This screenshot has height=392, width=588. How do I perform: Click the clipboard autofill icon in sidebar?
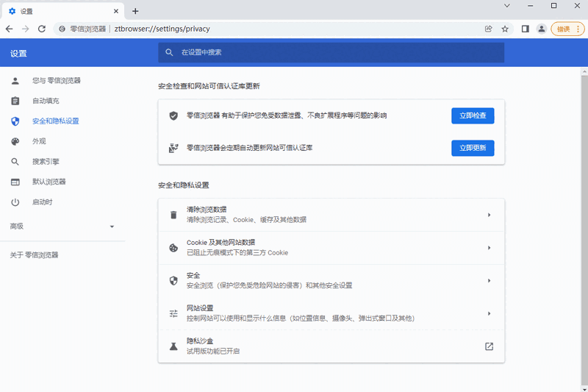pyautogui.click(x=15, y=101)
